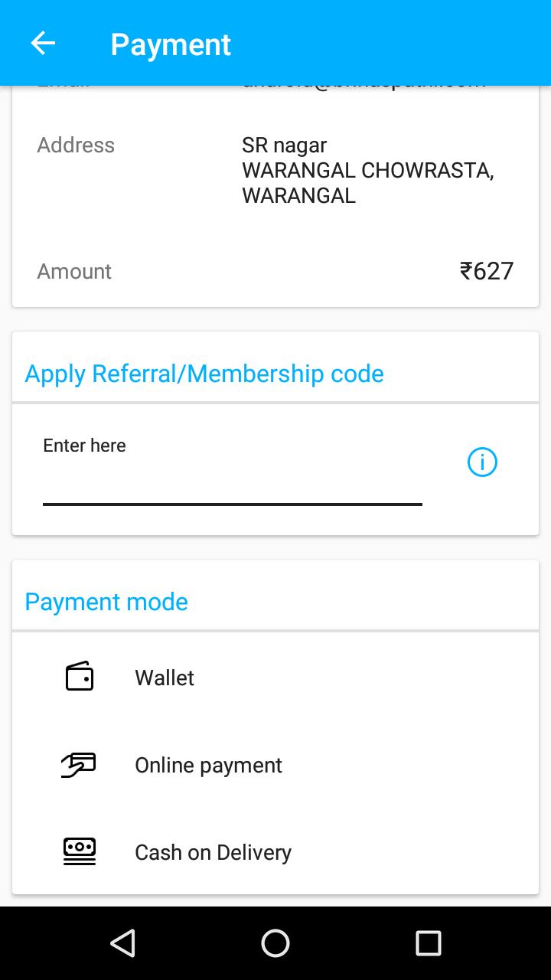Pick Cash on Delivery option
This screenshot has width=551, height=980.
213,852
